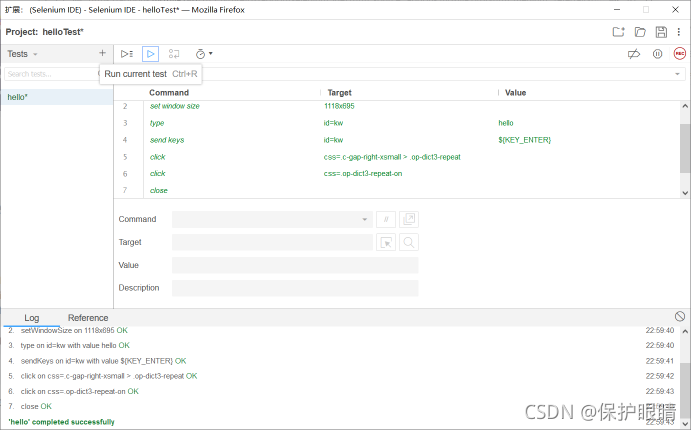Image resolution: width=691 pixels, height=430 pixels.
Task: Save the project with the disk icon
Action: click(661, 32)
